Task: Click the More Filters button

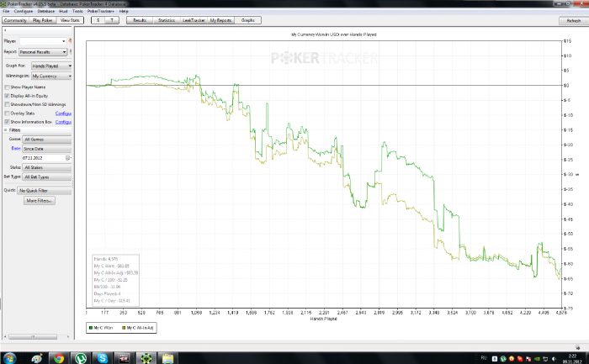Action: tap(39, 200)
